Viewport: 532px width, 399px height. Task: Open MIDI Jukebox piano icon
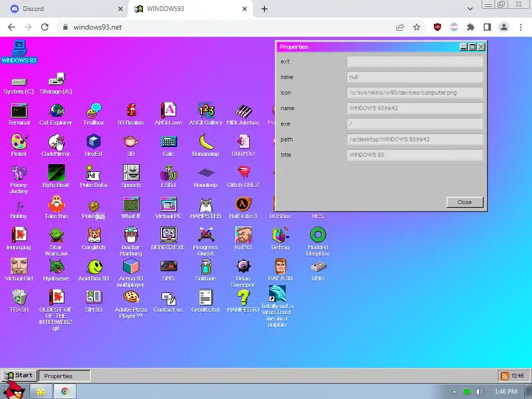[x=243, y=114]
